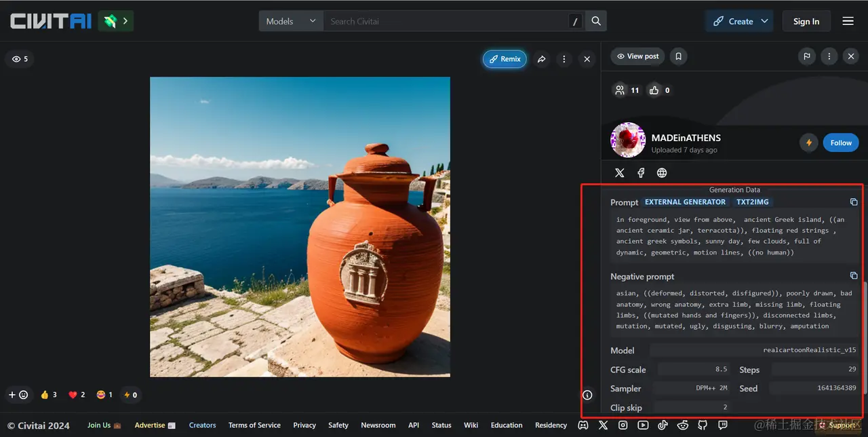The width and height of the screenshot is (868, 437).
Task: Tip Buzz via lightning reaction
Action: (130, 395)
